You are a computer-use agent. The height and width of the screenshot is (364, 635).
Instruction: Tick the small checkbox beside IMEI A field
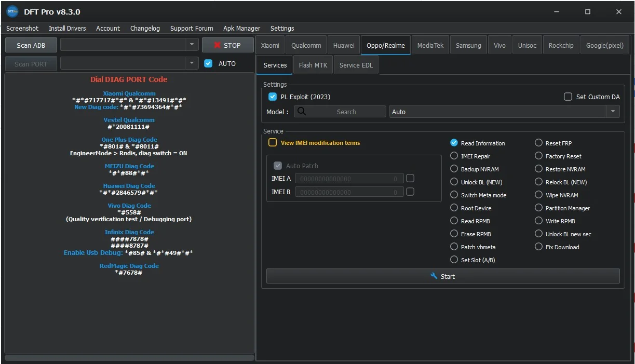[x=410, y=178]
